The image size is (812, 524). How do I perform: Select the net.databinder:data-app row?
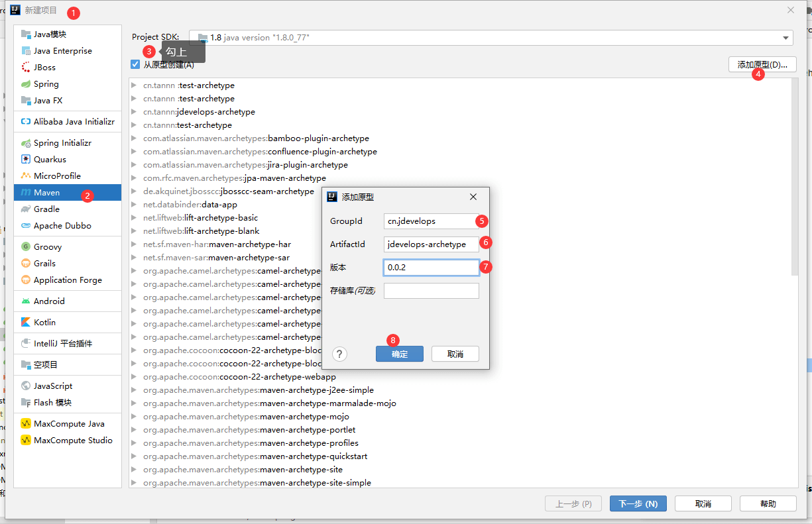tap(461, 205)
